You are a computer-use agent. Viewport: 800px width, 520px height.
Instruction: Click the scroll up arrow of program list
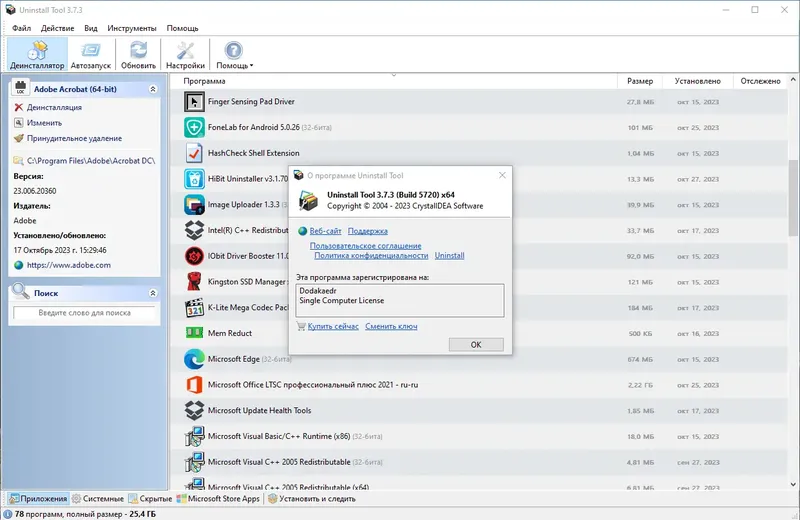click(x=793, y=80)
